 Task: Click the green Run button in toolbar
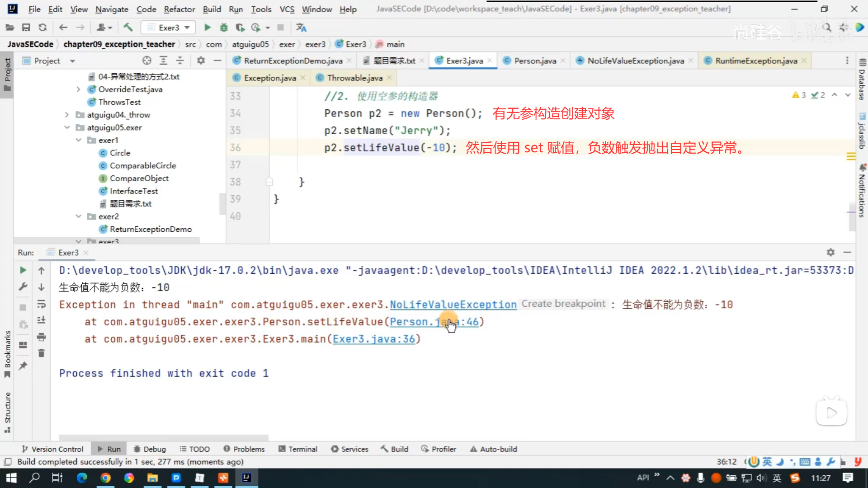coord(207,28)
